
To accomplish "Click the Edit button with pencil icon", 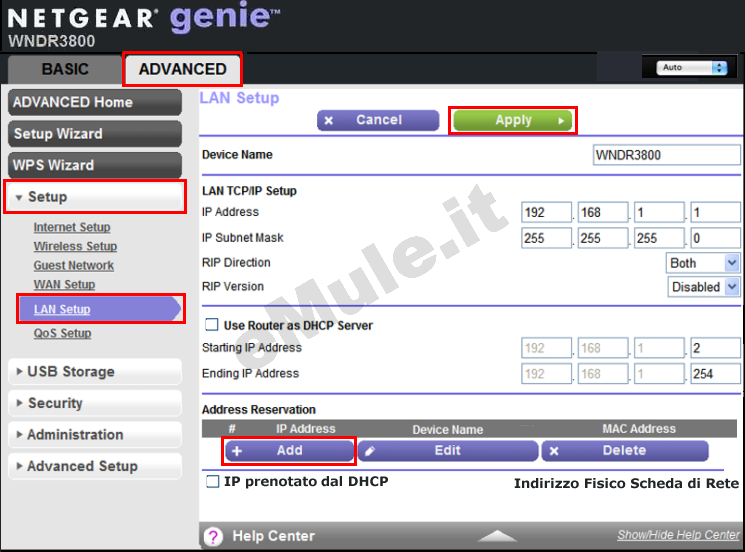I will (447, 451).
